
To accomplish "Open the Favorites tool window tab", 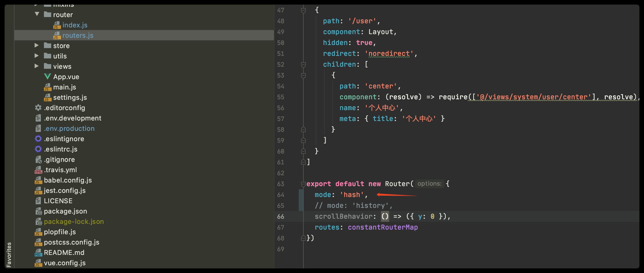I will (x=9, y=254).
